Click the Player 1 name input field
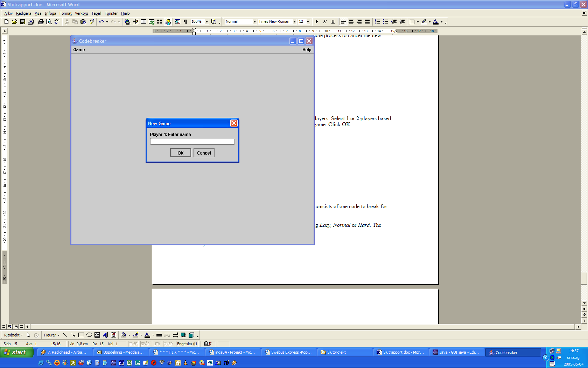This screenshot has width=588, height=368. tap(192, 142)
